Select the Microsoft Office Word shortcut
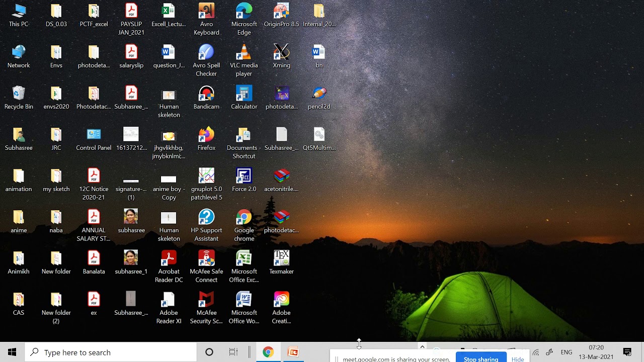The width and height of the screenshot is (644, 362). [x=244, y=308]
